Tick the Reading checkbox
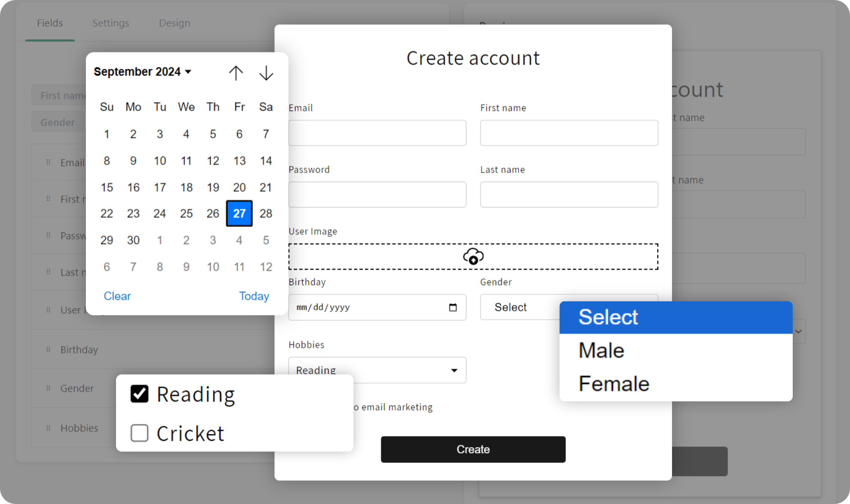Image resolution: width=850 pixels, height=504 pixels. point(139,394)
